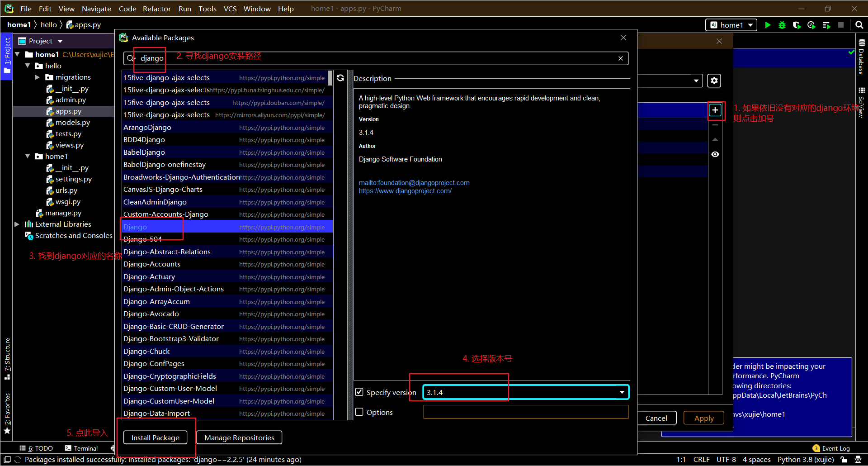The width and height of the screenshot is (868, 466).
Task: Open views.py in project tree
Action: tap(65, 145)
